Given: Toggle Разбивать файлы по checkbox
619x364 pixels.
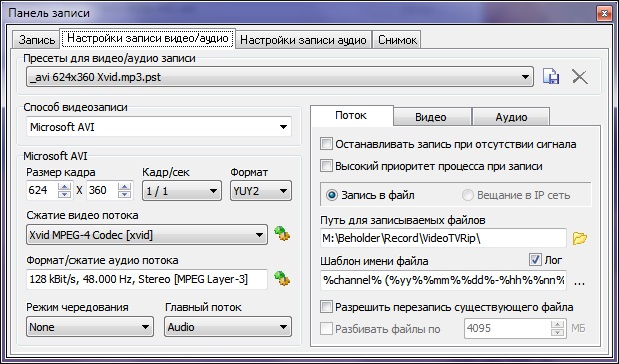Looking at the screenshot, I should [326, 328].
